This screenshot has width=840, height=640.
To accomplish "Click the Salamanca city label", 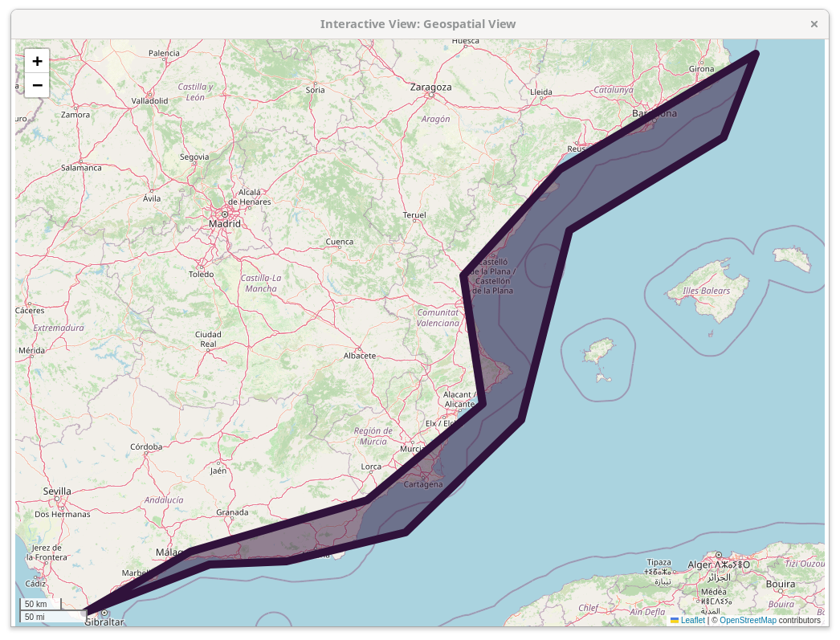I will 81,168.
